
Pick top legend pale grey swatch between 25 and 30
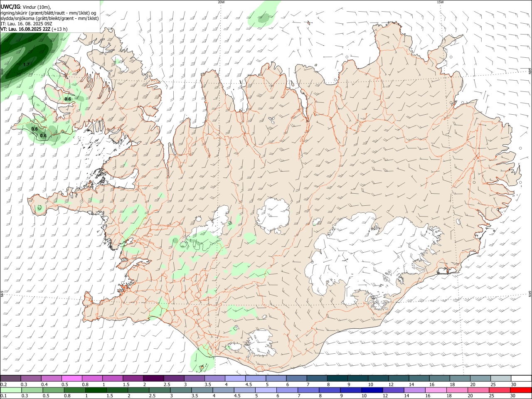click(x=501, y=378)
